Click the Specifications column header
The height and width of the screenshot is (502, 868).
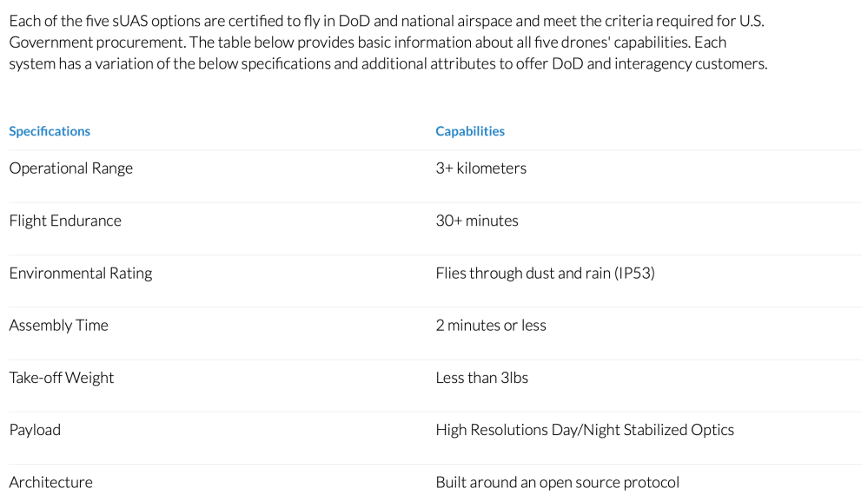[50, 131]
